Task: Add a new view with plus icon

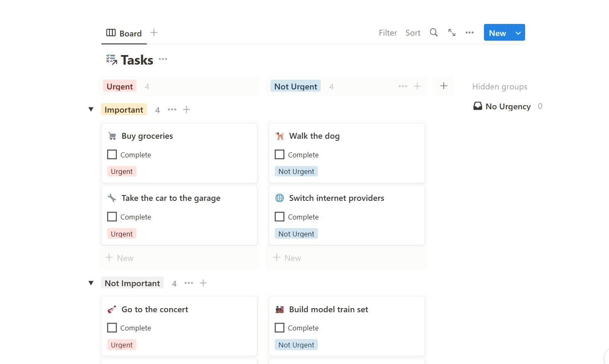Action: pos(154,33)
